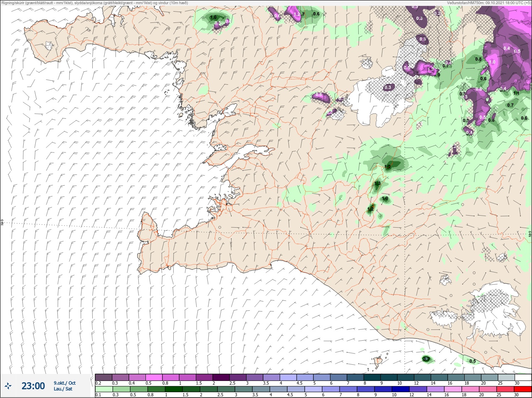Click the '4.5' label in upper legend row
532x398 pixels.
point(299,383)
